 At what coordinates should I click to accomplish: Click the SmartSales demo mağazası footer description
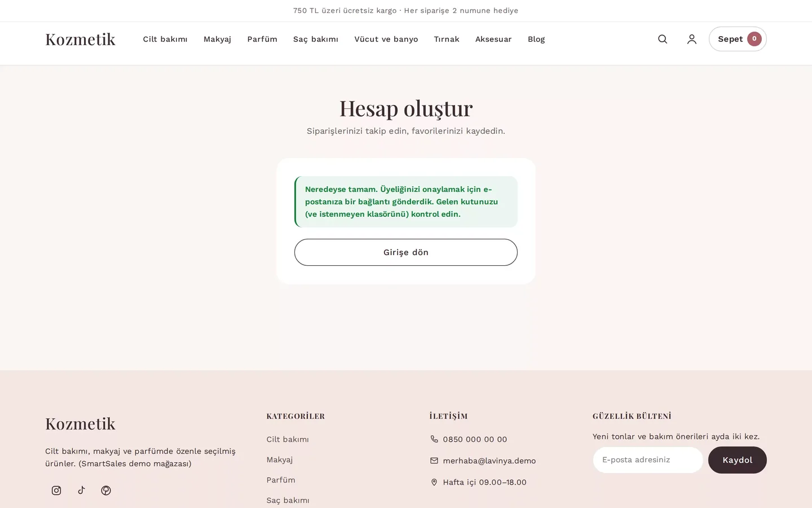(x=140, y=457)
